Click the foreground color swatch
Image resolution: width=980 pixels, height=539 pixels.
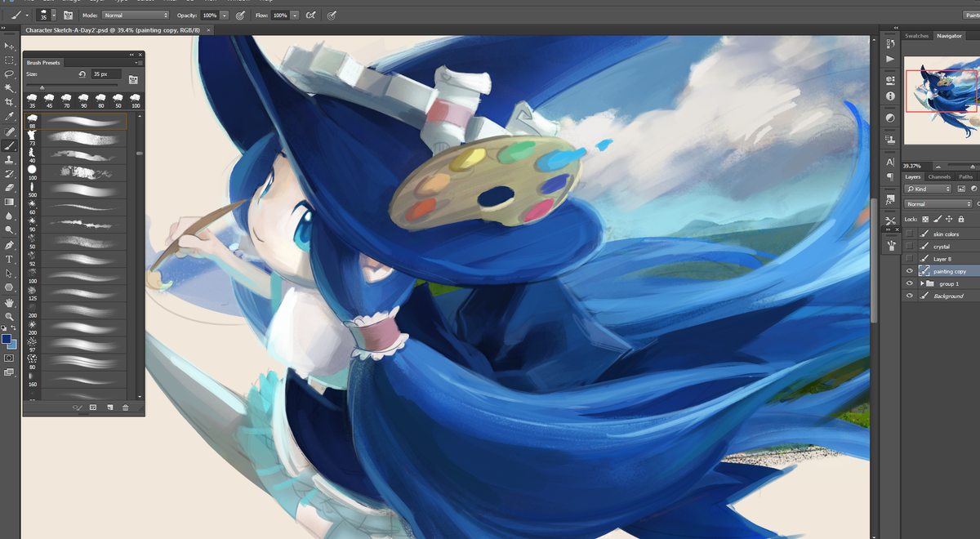pyautogui.click(x=7, y=339)
